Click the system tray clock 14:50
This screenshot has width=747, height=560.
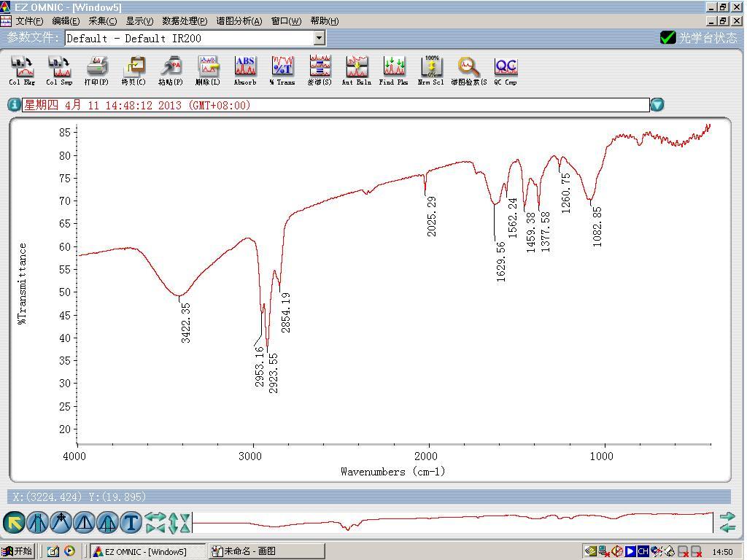click(723, 552)
